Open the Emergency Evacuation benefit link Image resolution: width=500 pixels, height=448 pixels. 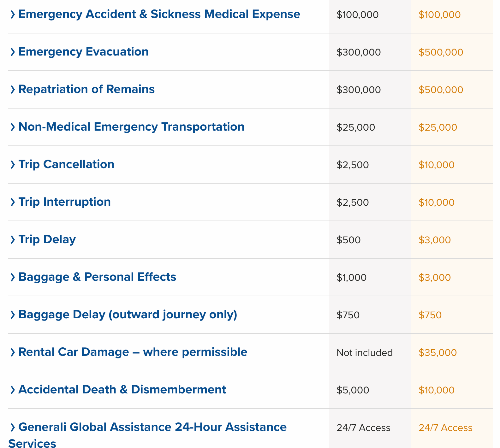coord(83,51)
